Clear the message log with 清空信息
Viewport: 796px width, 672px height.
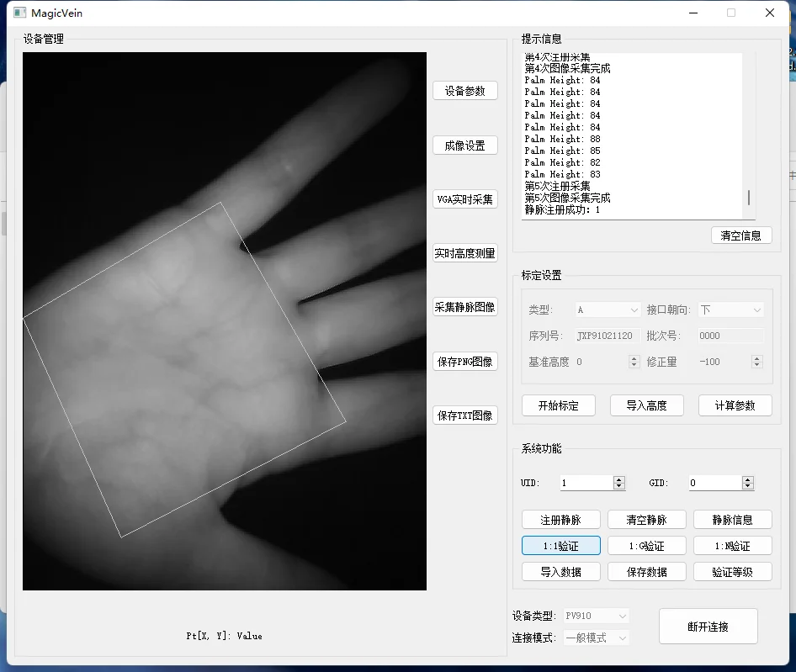point(740,235)
